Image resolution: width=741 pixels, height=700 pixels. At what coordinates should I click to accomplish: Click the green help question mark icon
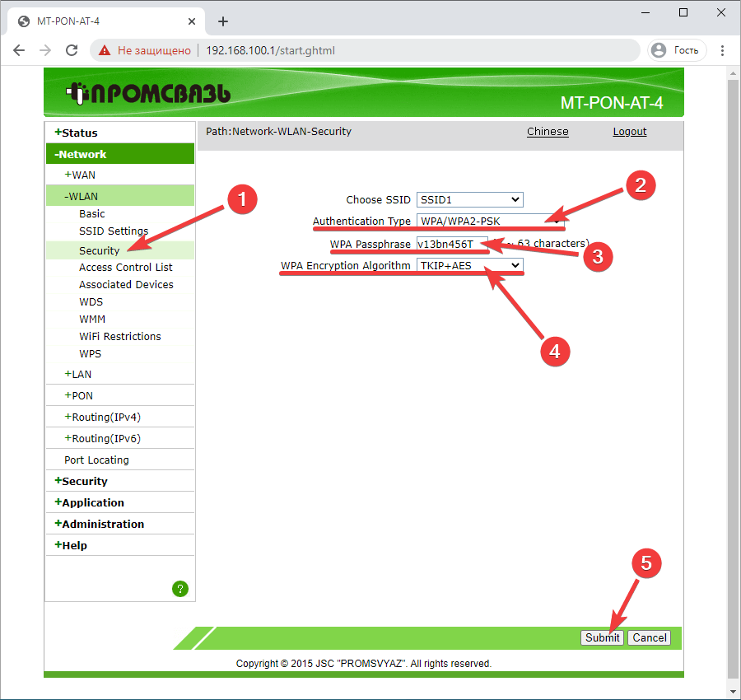180,588
